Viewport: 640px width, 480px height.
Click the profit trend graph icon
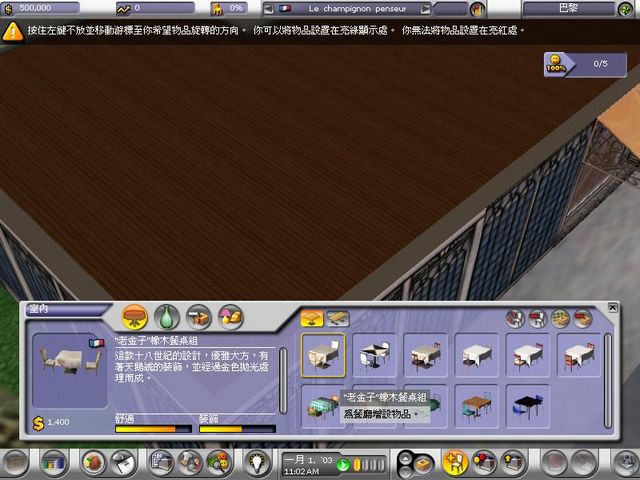point(123,9)
